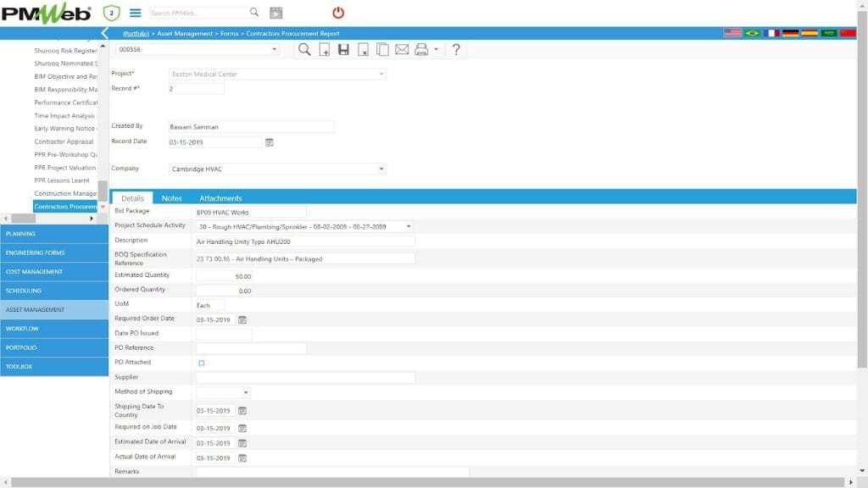The height and width of the screenshot is (488, 868).
Task: Click the toolbar search record icon
Action: point(304,49)
